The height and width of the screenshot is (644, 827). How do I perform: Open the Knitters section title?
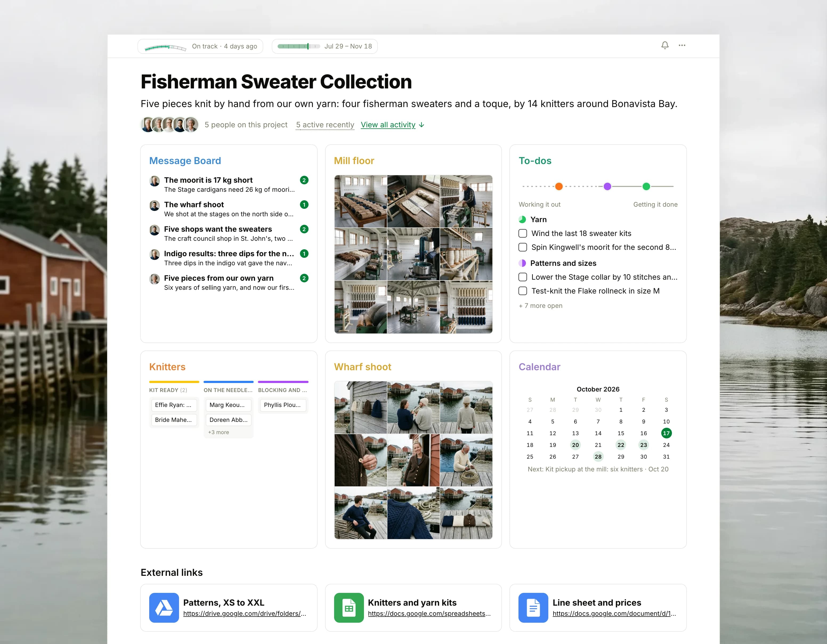167,366
